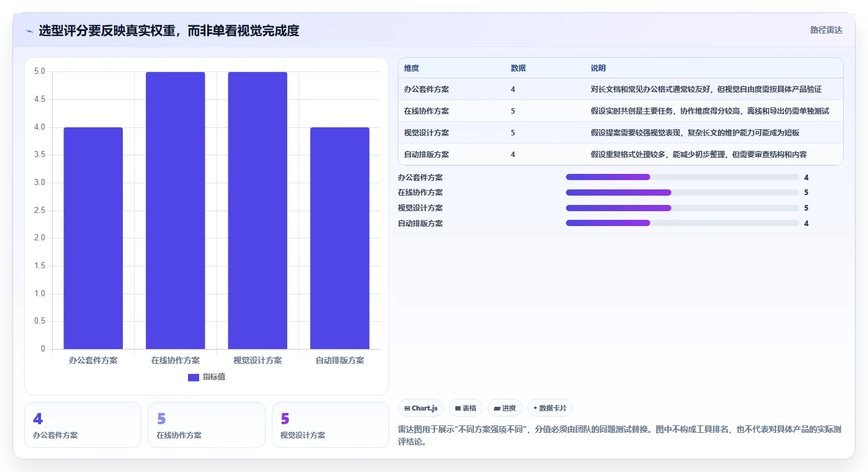Click the description starting 对长文档和常见办公格式

click(x=706, y=89)
